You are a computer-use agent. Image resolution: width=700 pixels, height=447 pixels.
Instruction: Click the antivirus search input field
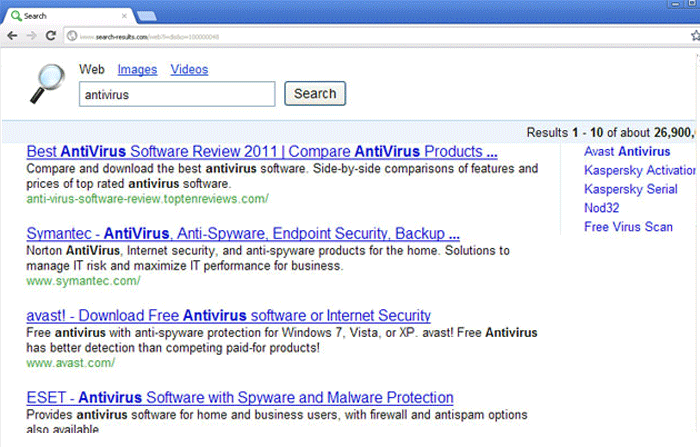177,95
